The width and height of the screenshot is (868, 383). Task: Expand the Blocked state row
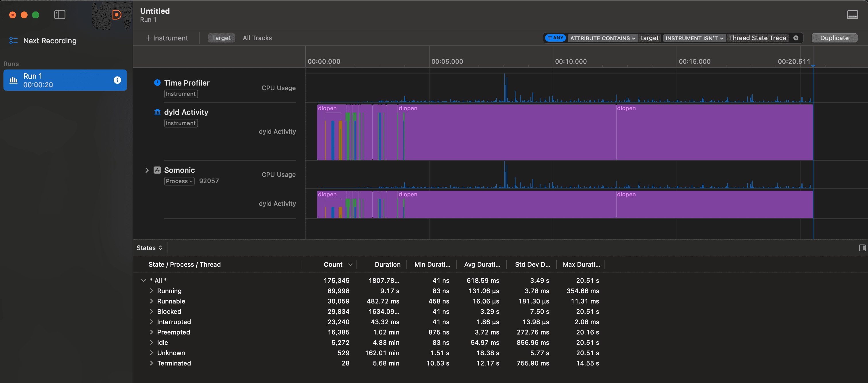click(151, 312)
